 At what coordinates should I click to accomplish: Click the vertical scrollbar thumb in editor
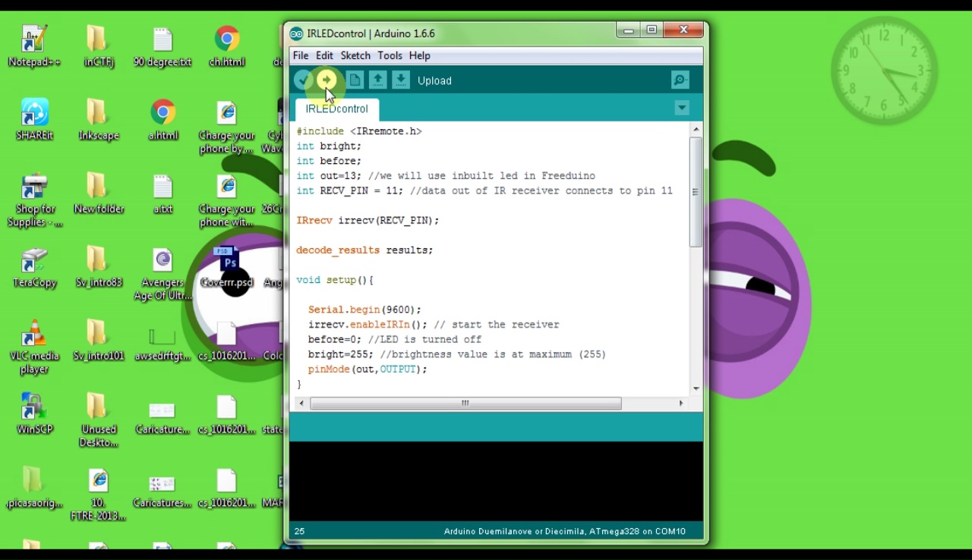[696, 192]
